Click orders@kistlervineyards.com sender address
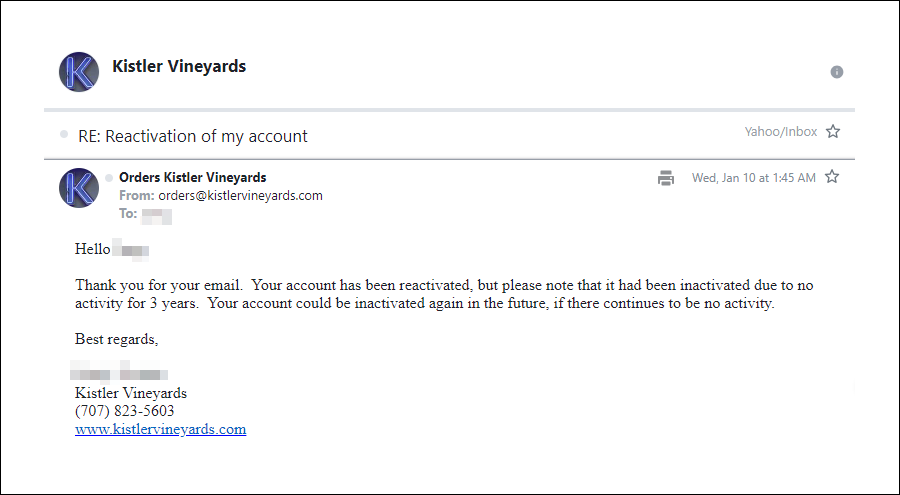The width and height of the screenshot is (900, 495). (x=240, y=196)
